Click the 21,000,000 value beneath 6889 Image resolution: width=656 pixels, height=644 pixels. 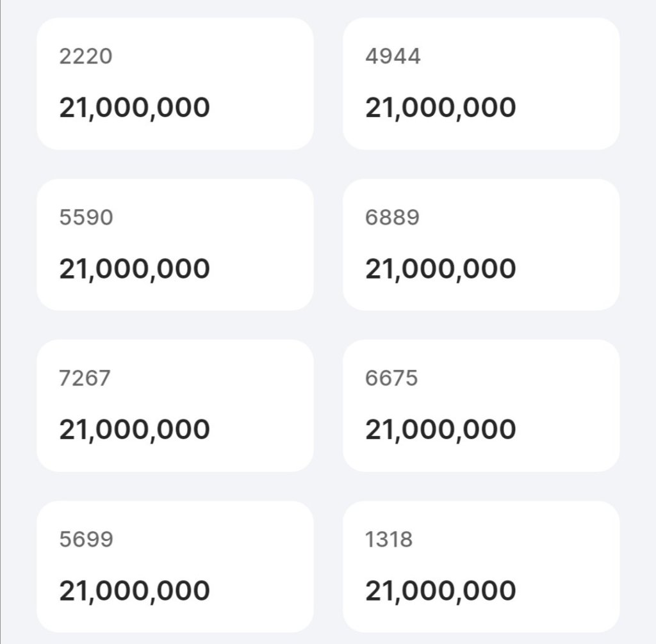pyautogui.click(x=441, y=269)
